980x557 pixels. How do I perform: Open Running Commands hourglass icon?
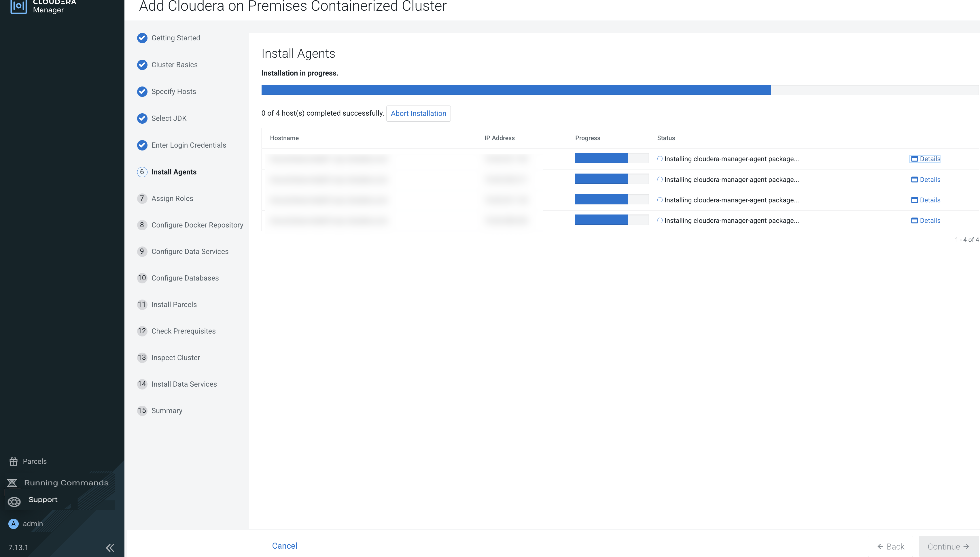(x=12, y=483)
